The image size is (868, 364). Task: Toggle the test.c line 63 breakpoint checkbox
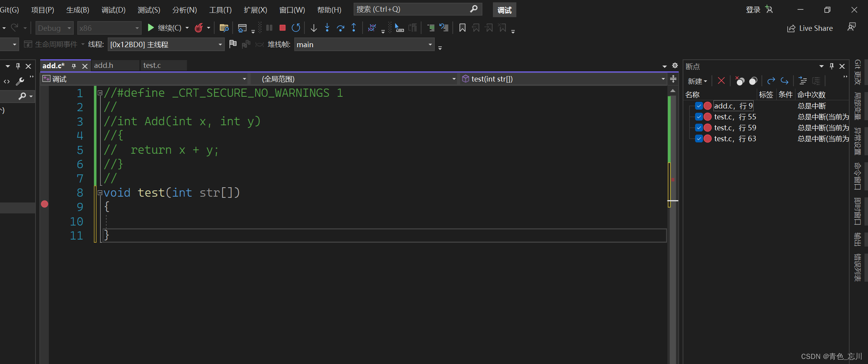click(x=699, y=138)
